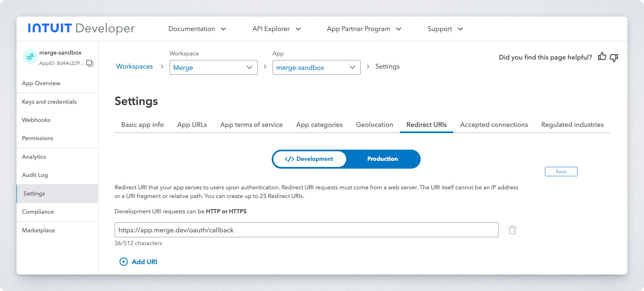644x291 pixels.
Task: Click the thumbs up helpful icon
Action: pos(602,57)
